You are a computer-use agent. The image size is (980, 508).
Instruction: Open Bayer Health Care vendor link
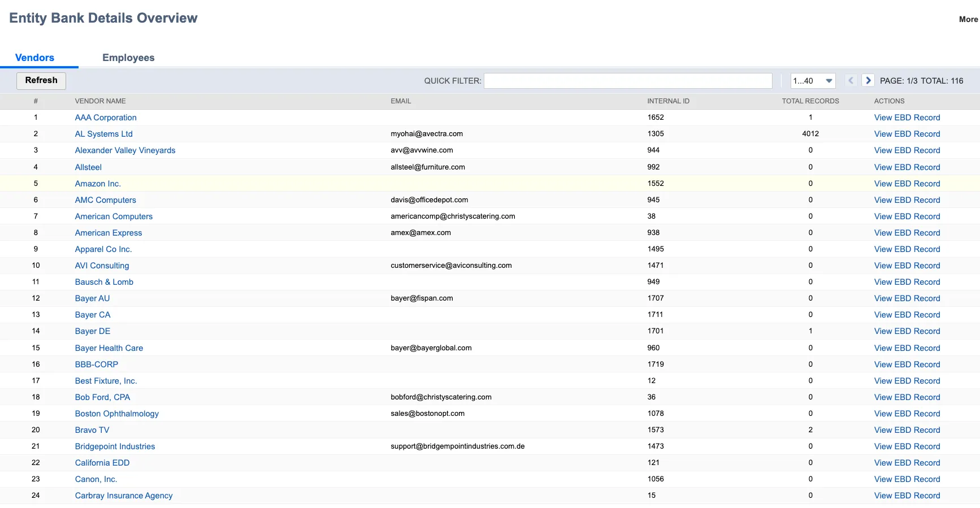pos(109,348)
